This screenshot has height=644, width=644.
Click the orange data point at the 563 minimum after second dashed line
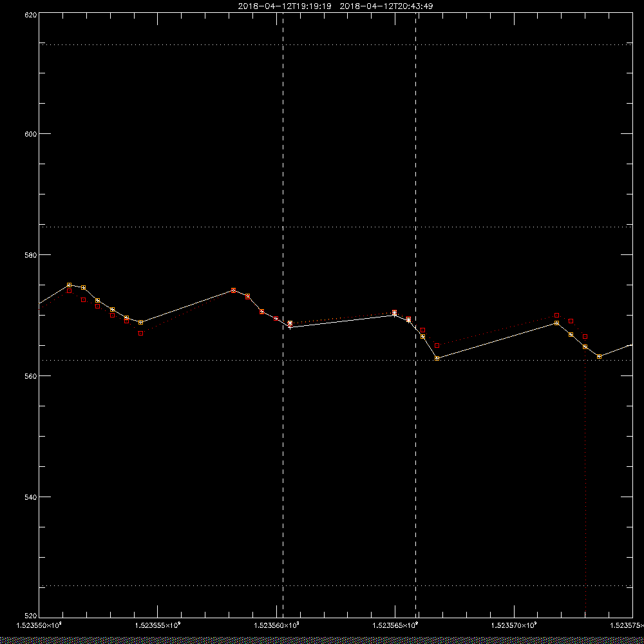pos(437,358)
